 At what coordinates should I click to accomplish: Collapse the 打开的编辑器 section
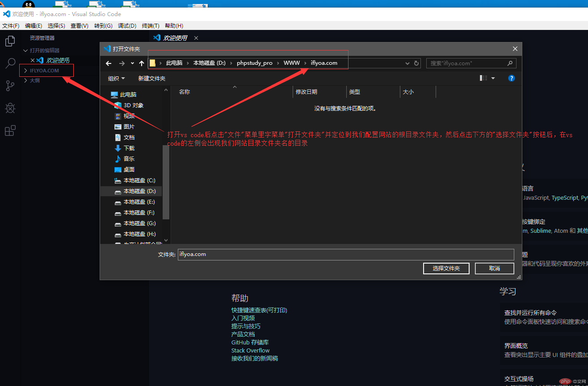click(x=44, y=50)
